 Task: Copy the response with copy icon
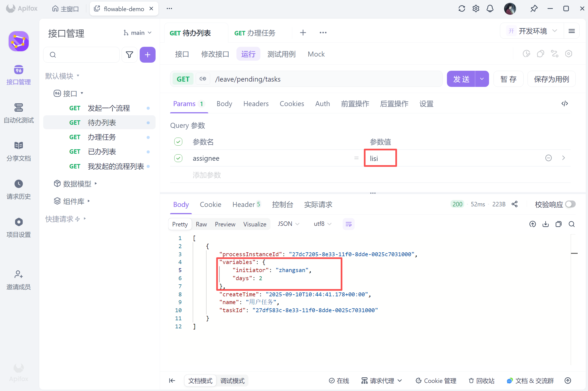[x=558, y=224]
